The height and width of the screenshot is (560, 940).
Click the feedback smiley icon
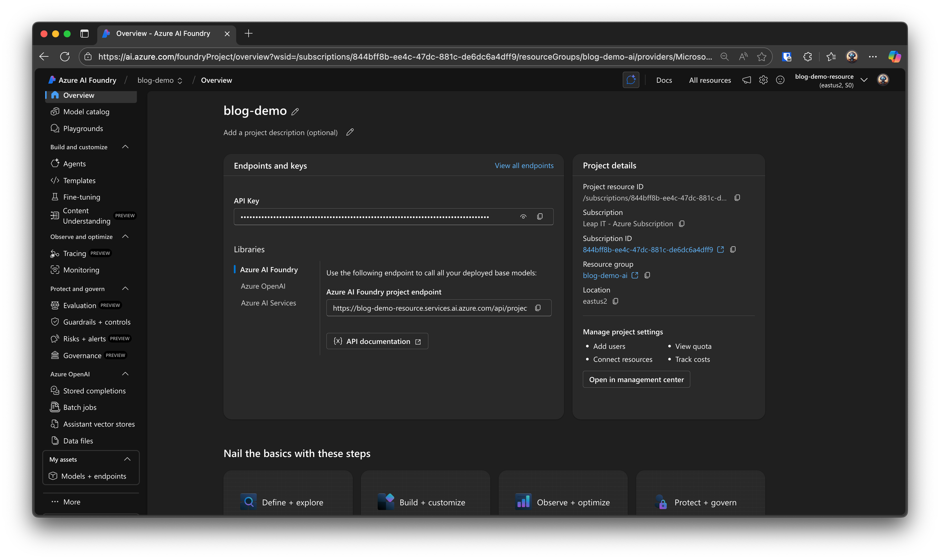click(x=780, y=80)
